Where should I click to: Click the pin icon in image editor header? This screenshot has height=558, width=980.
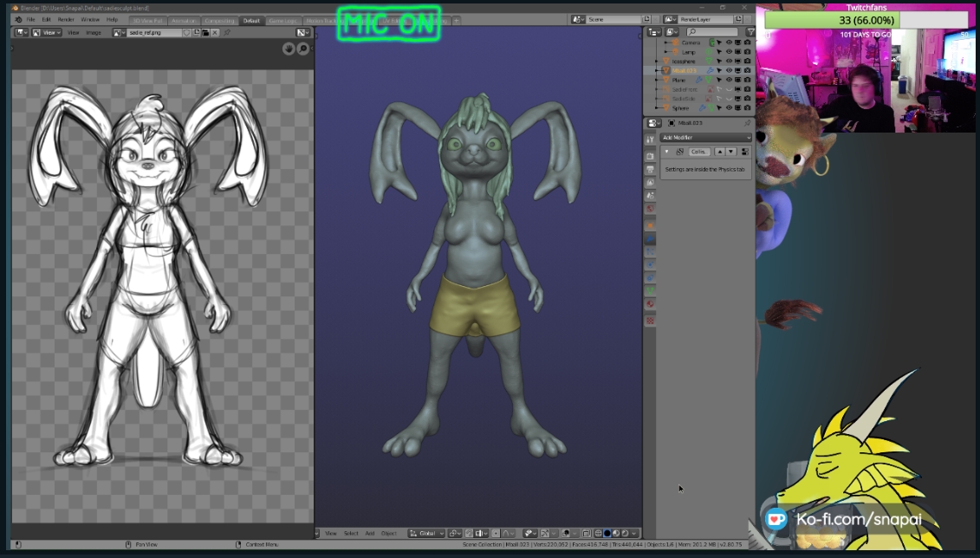pos(227,33)
